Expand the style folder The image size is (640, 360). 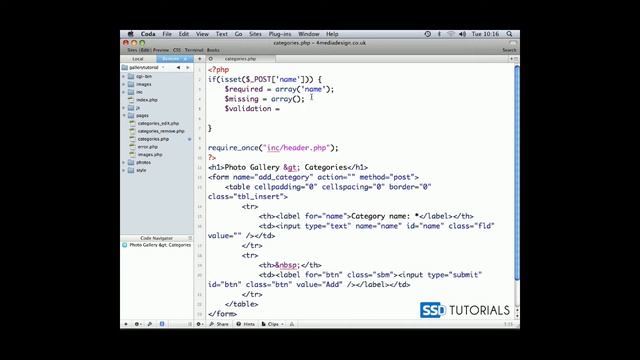124,170
